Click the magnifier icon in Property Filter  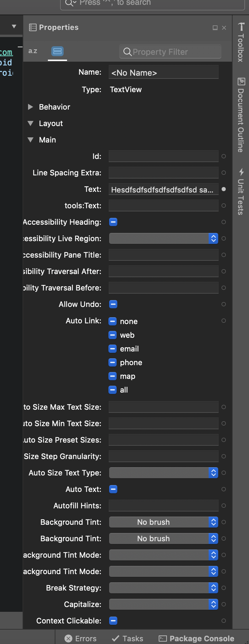(x=127, y=52)
